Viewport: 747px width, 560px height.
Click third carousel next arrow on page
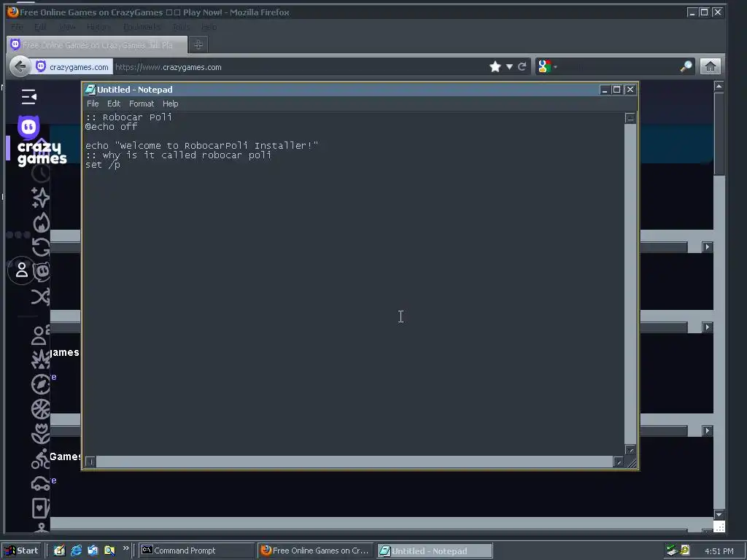point(707,430)
